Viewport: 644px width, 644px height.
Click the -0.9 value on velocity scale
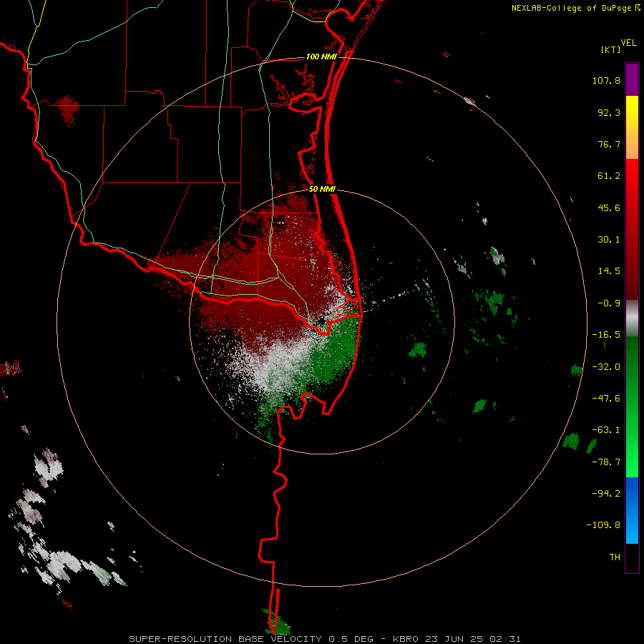(x=609, y=303)
